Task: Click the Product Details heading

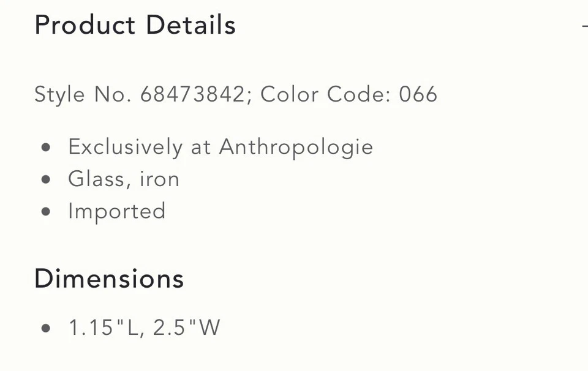Action: click(x=135, y=26)
